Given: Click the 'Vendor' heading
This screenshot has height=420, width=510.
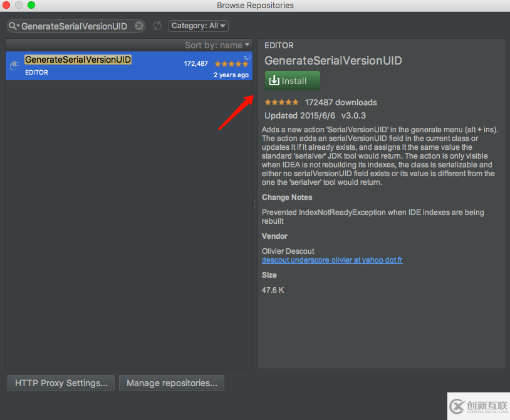Looking at the screenshot, I should pos(274,236).
